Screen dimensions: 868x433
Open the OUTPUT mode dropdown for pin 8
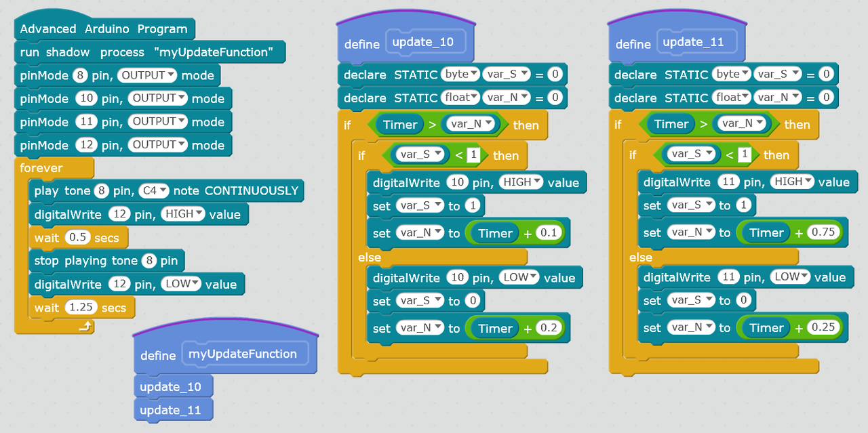pos(147,75)
